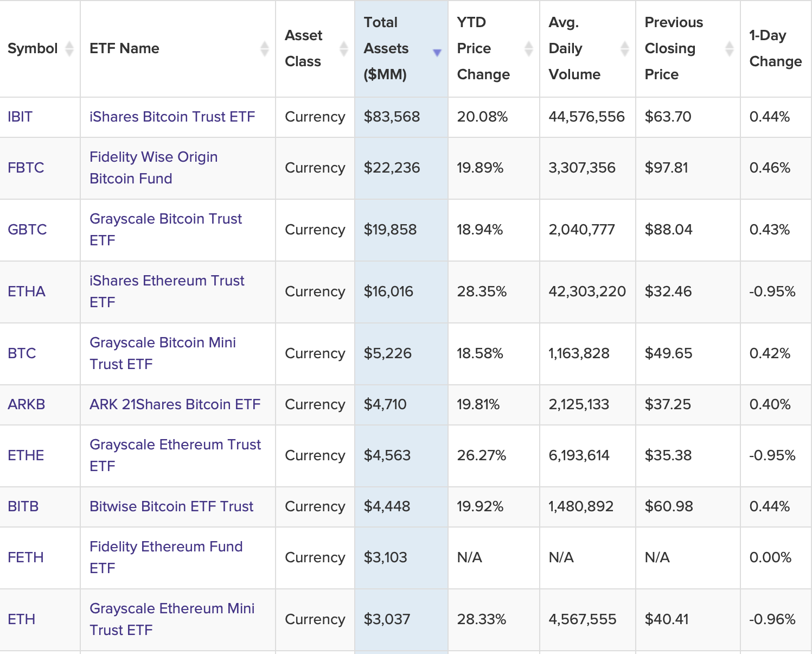Open the FETH symbol link
The width and height of the screenshot is (812, 654).
click(25, 557)
